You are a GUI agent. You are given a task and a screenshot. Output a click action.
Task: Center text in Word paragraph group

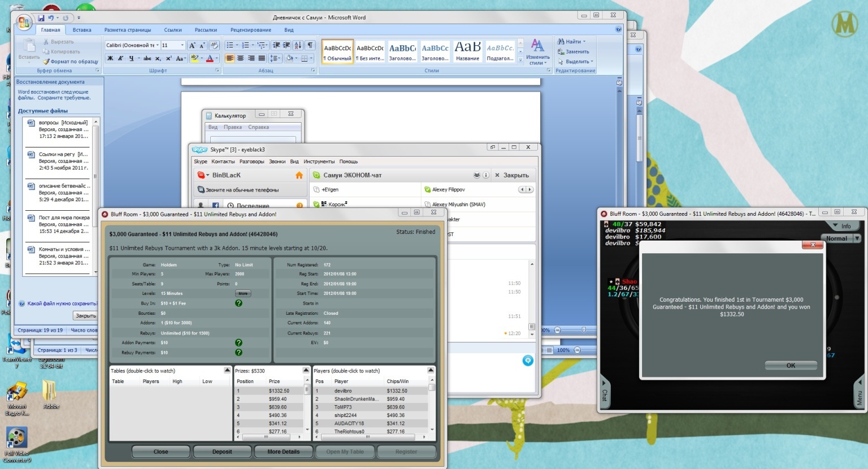coord(240,58)
